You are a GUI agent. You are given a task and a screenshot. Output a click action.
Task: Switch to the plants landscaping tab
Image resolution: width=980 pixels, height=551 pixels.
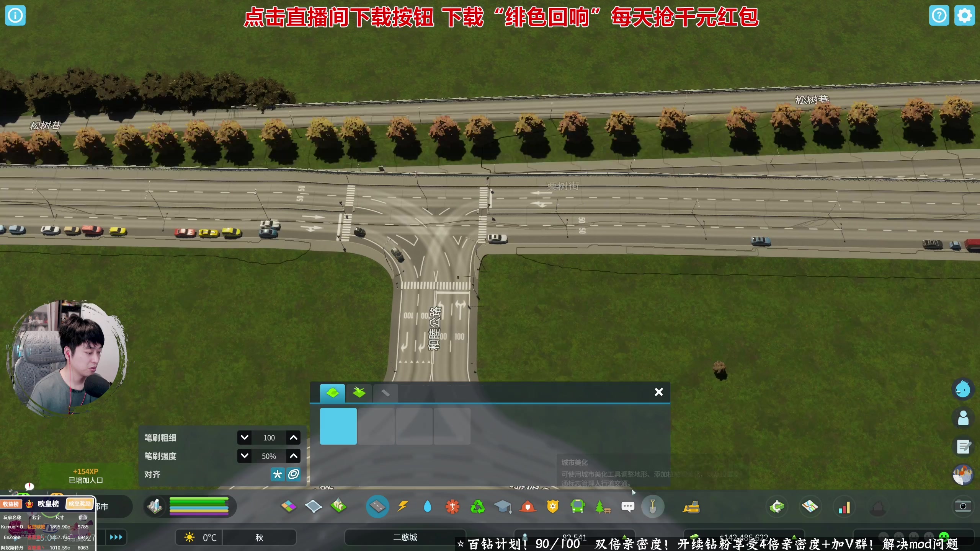coord(359,393)
